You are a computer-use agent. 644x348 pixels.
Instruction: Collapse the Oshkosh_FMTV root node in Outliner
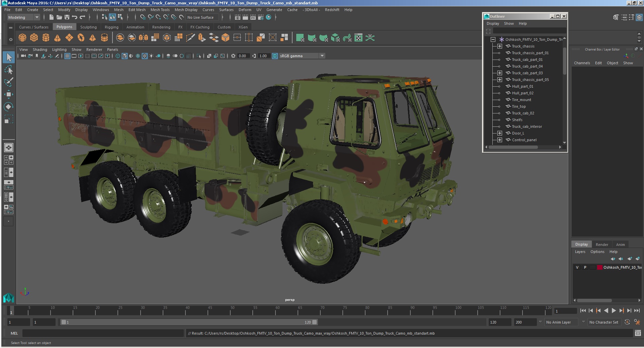tap(493, 39)
